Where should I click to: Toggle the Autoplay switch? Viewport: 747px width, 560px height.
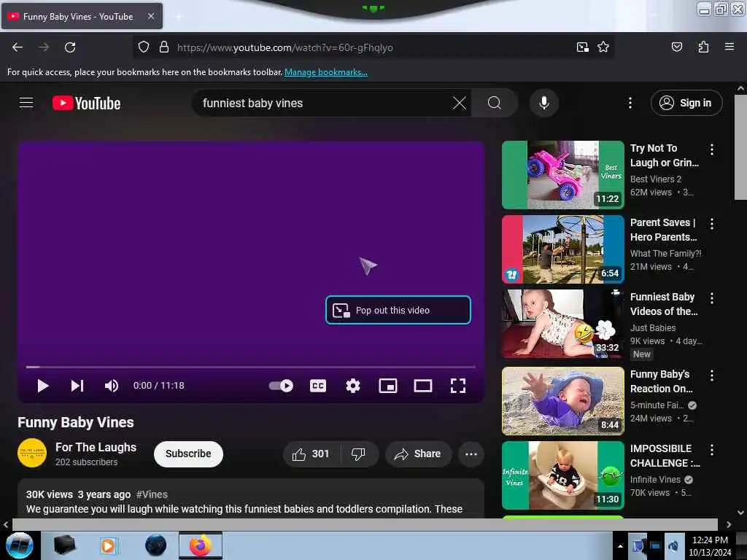click(x=281, y=386)
